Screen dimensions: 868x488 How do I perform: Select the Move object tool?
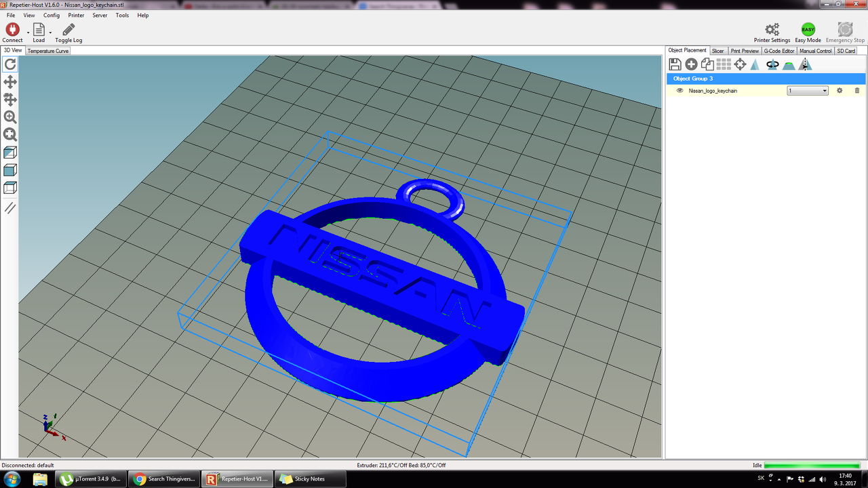point(10,100)
